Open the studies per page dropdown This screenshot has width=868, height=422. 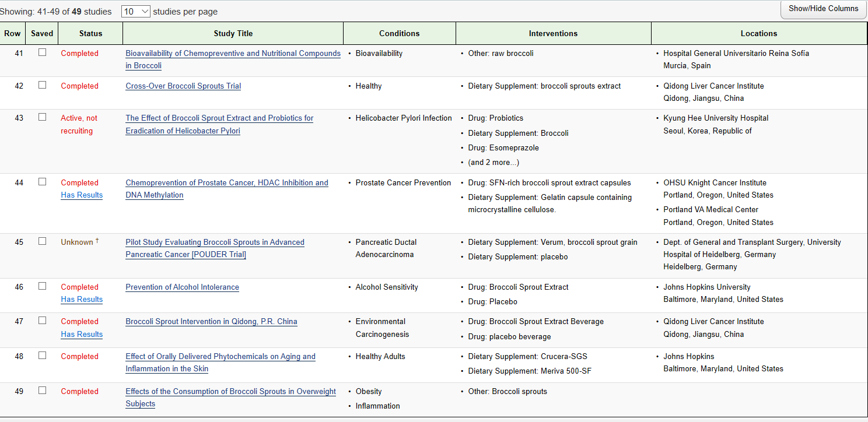pos(136,11)
